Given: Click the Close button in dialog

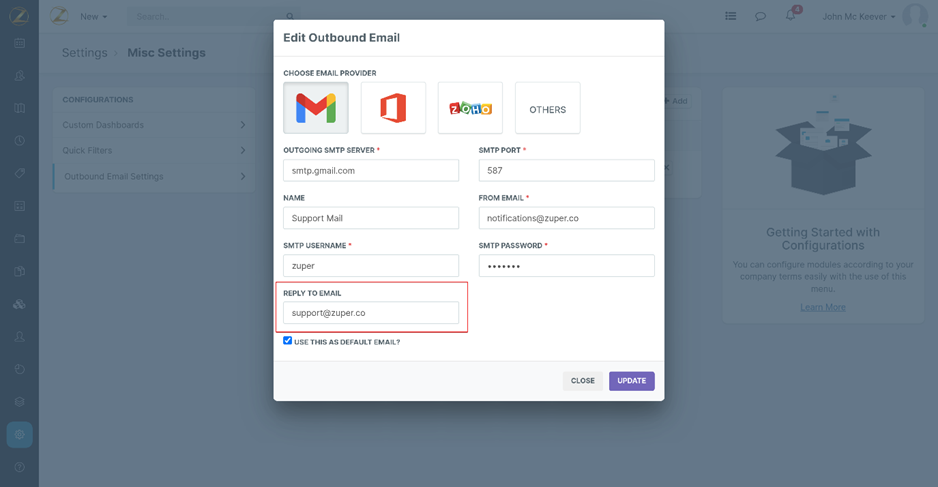Looking at the screenshot, I should point(582,381).
